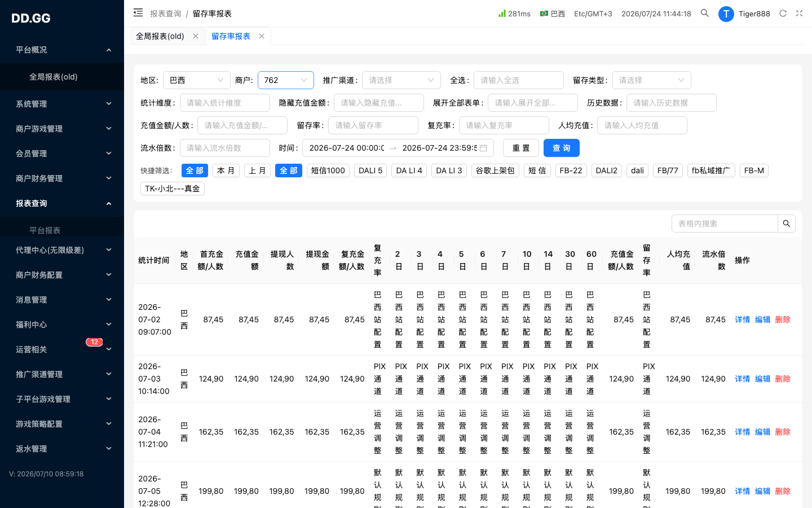Image resolution: width=812 pixels, height=508 pixels.
Task: Click the 12 notification badge on 运营相关
Action: [94, 342]
